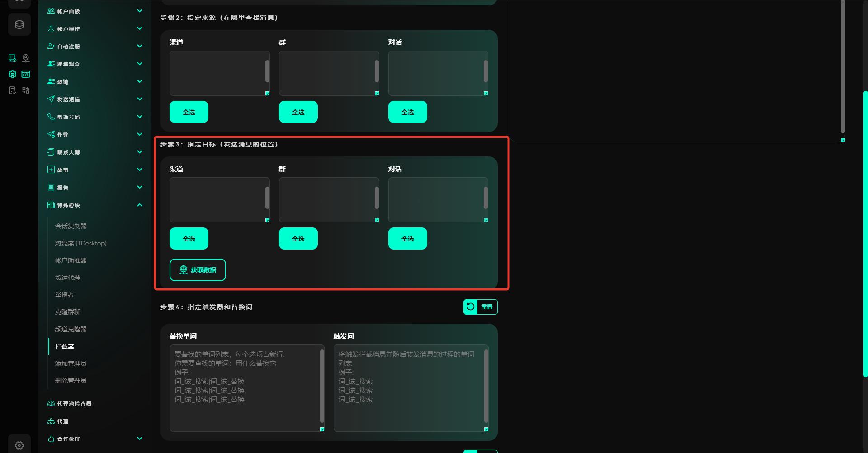Click the scrollbar of the right log panel
The height and width of the screenshot is (453, 868).
pyautogui.click(x=843, y=68)
